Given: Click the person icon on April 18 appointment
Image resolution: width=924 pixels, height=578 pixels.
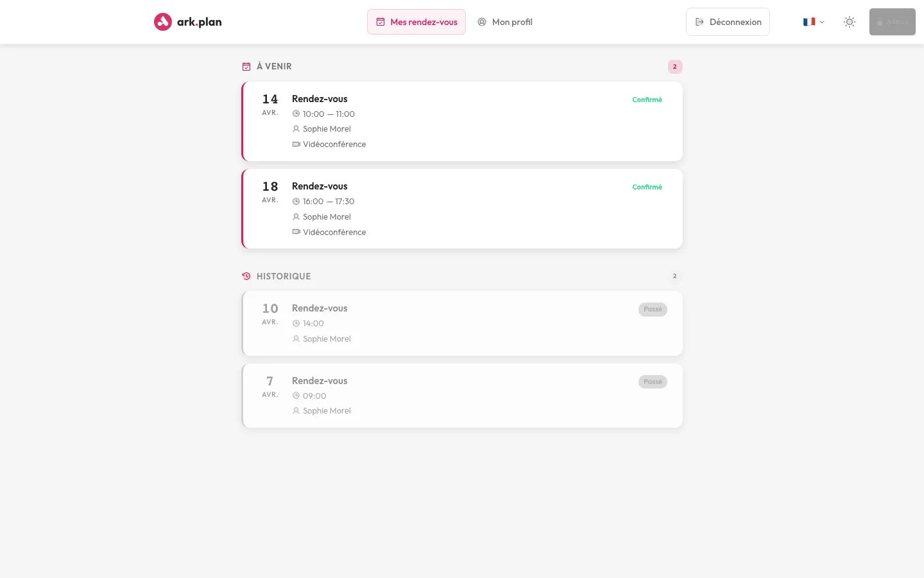Looking at the screenshot, I should (x=296, y=217).
